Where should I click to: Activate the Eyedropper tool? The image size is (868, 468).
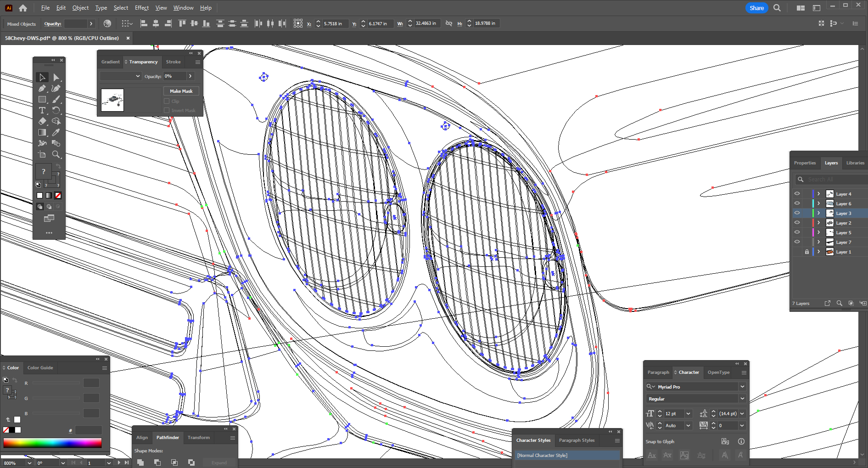click(56, 133)
